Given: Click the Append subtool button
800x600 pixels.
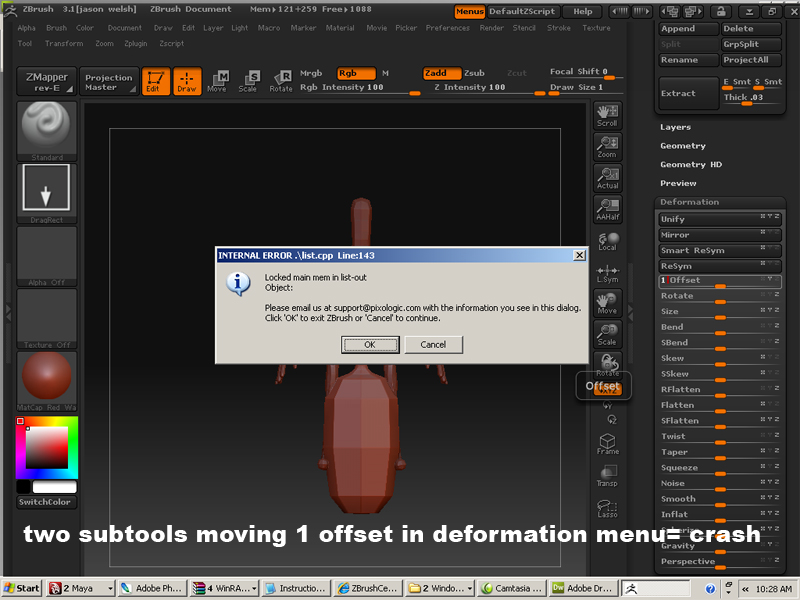Looking at the screenshot, I should point(689,29).
